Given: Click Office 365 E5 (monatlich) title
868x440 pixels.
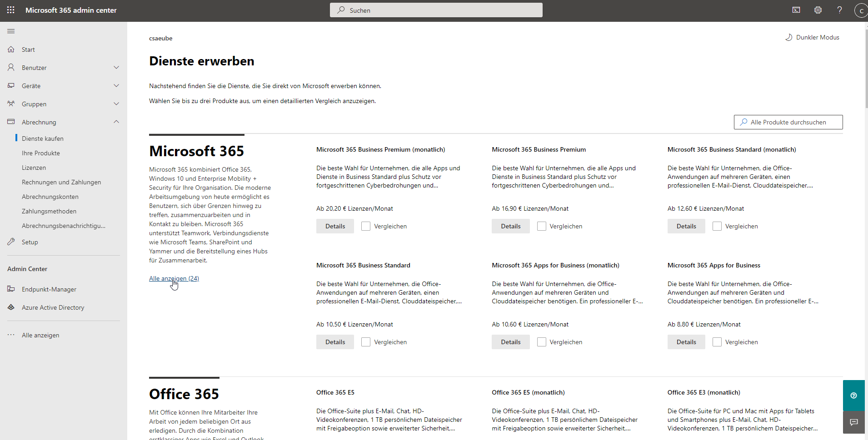Looking at the screenshot, I should 528,392.
